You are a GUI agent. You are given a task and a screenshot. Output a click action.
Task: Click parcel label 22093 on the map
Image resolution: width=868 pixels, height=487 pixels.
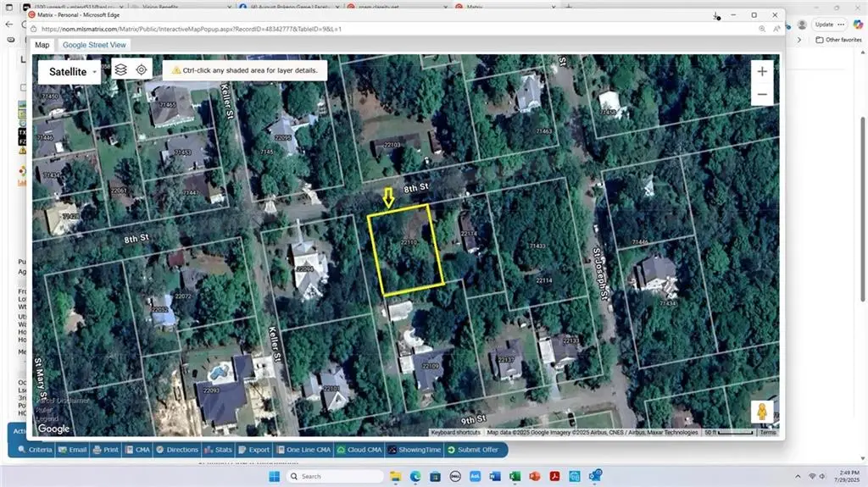click(211, 390)
